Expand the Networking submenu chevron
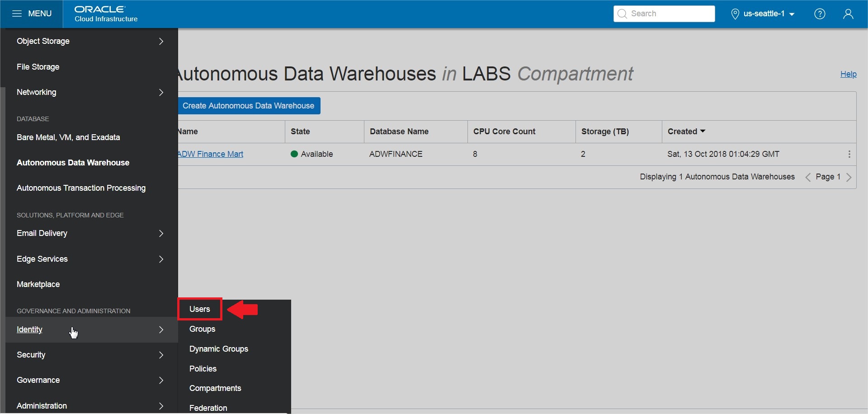 161,92
